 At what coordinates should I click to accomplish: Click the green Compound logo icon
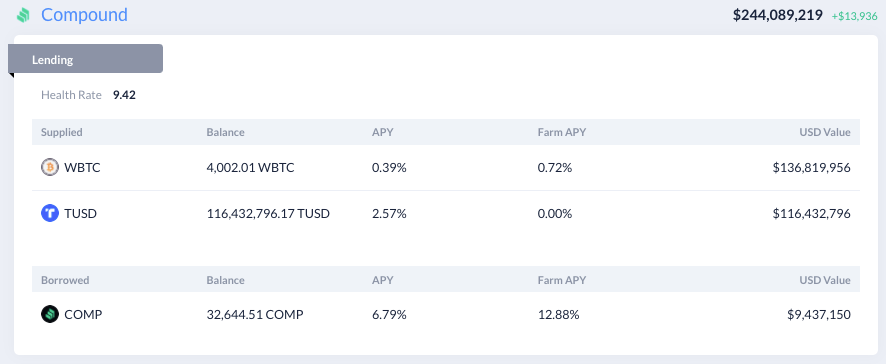tap(23, 15)
